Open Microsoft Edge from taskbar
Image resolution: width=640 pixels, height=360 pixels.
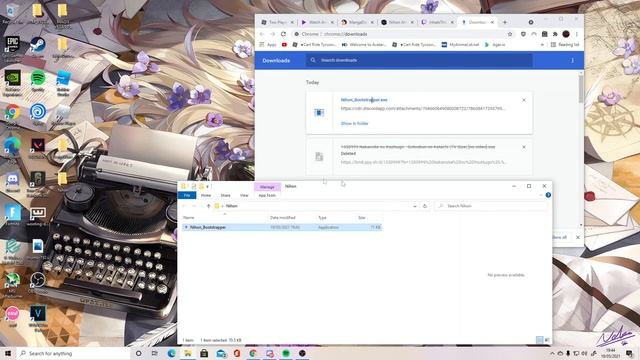point(171,353)
